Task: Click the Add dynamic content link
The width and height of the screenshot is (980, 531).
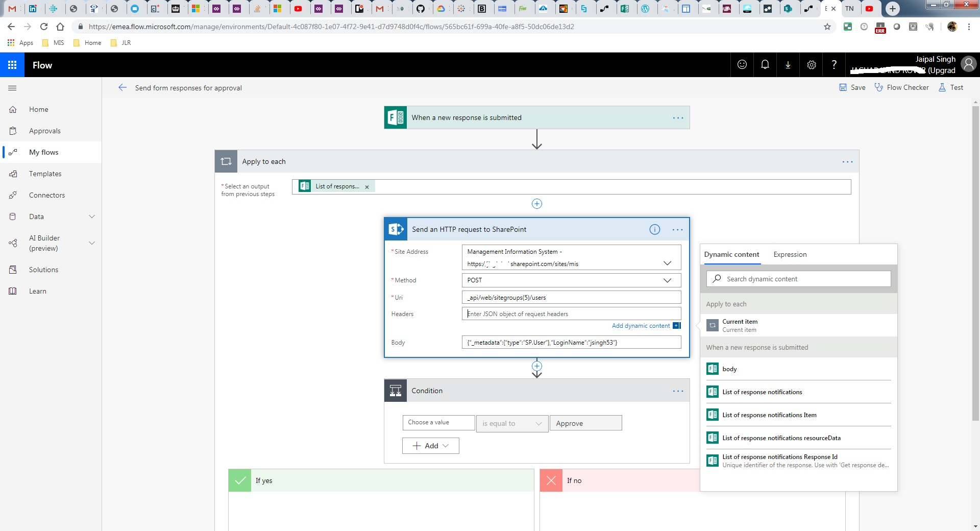Action: pyautogui.click(x=641, y=326)
